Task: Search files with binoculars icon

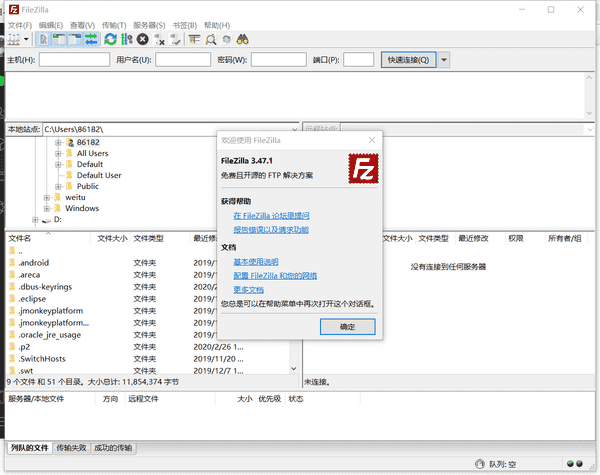Action: (x=243, y=39)
